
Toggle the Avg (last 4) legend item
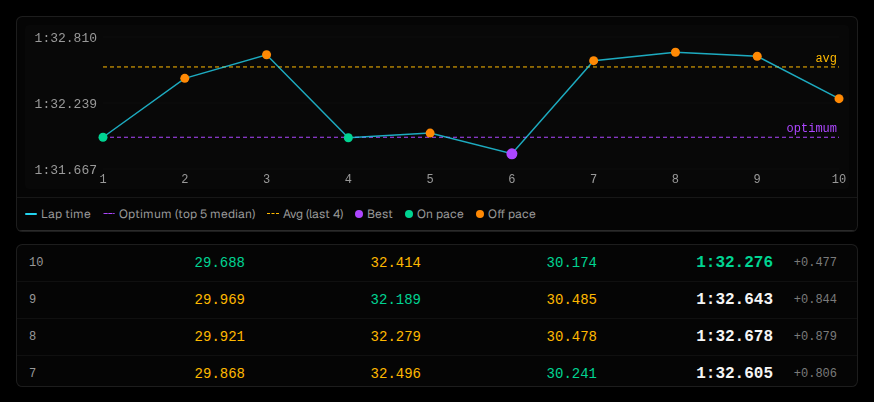point(305,214)
